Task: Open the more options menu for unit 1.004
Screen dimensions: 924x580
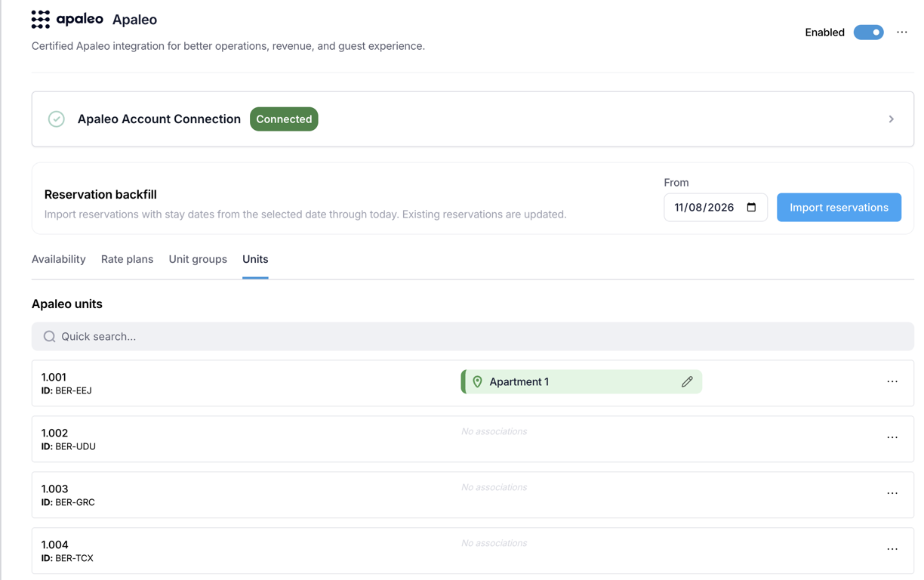Action: tap(892, 550)
